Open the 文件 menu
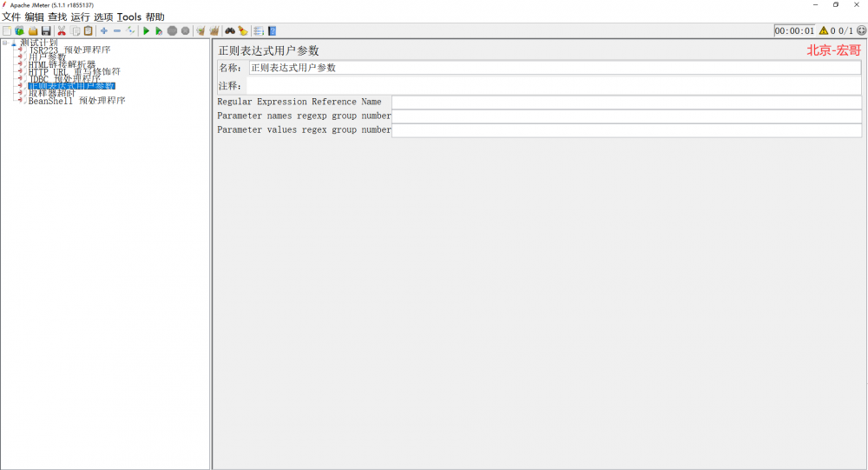The width and height of the screenshot is (868, 470). 11,17
